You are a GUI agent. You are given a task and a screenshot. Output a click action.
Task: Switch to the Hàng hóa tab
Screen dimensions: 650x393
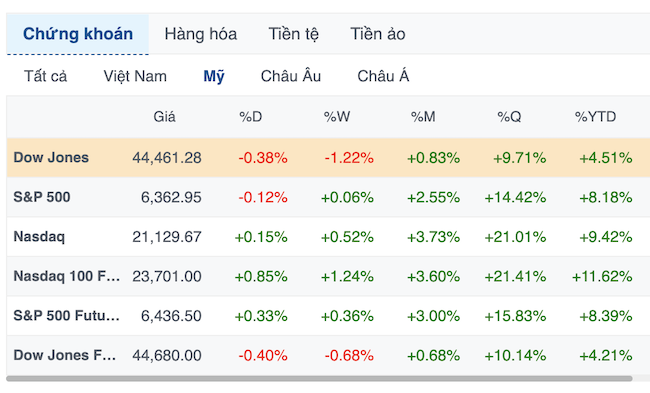pos(201,34)
